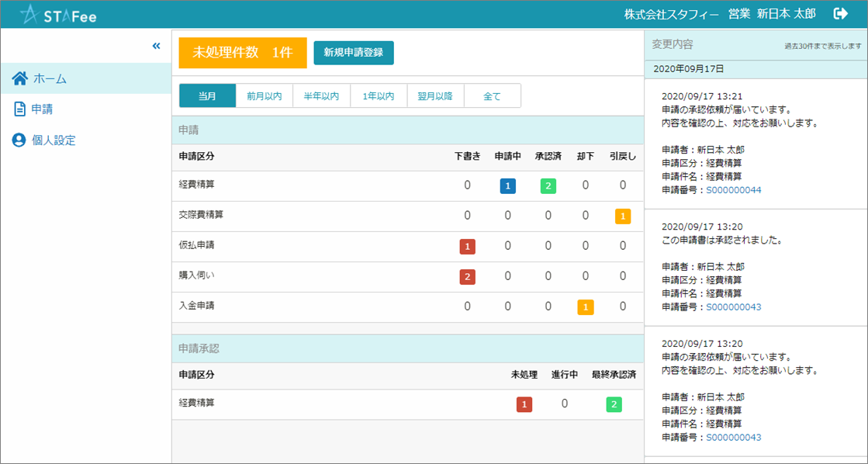Viewport: 868px width, 464px height.
Task: Click red 未処理 badge in 申請承認
Action: [524, 404]
